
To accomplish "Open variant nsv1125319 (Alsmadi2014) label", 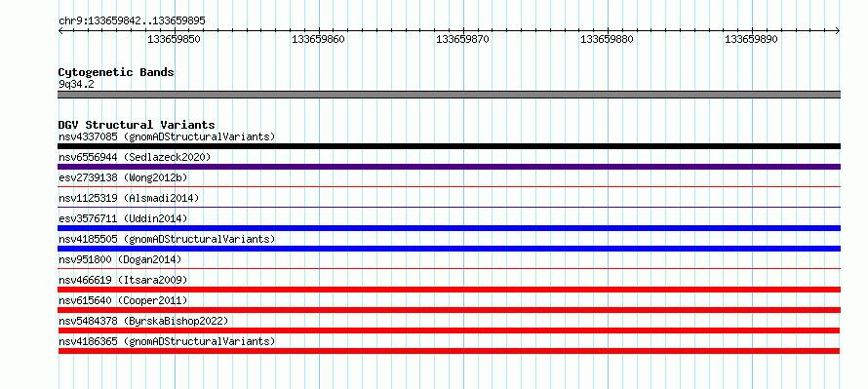I will click(129, 198).
